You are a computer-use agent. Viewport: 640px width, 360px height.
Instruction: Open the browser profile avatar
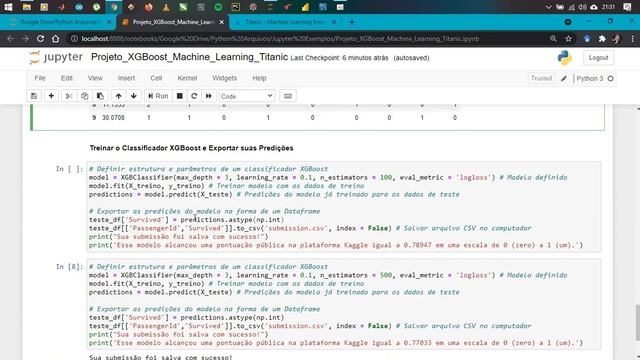617,39
